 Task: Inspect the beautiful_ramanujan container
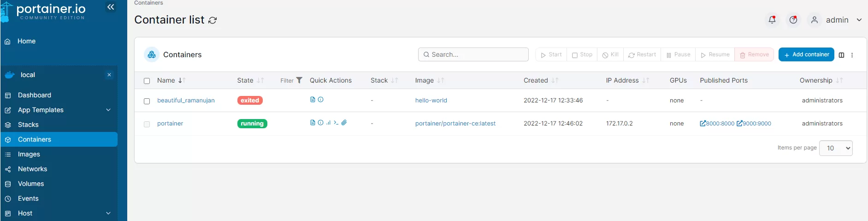[x=321, y=100]
